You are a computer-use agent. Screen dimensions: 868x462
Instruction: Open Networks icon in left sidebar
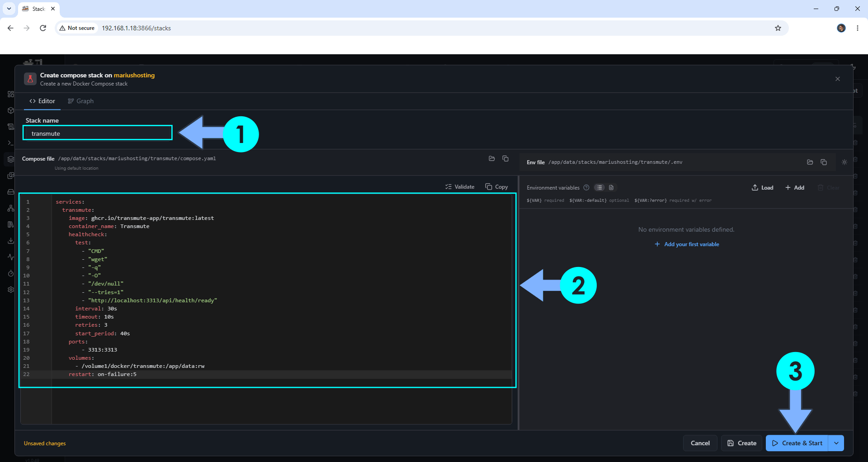(11, 208)
